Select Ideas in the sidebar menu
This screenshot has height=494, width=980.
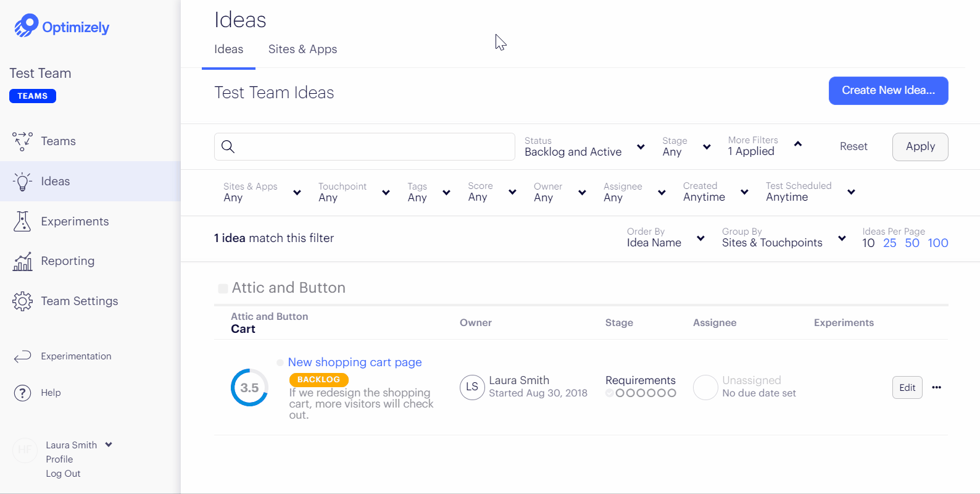coord(90,181)
